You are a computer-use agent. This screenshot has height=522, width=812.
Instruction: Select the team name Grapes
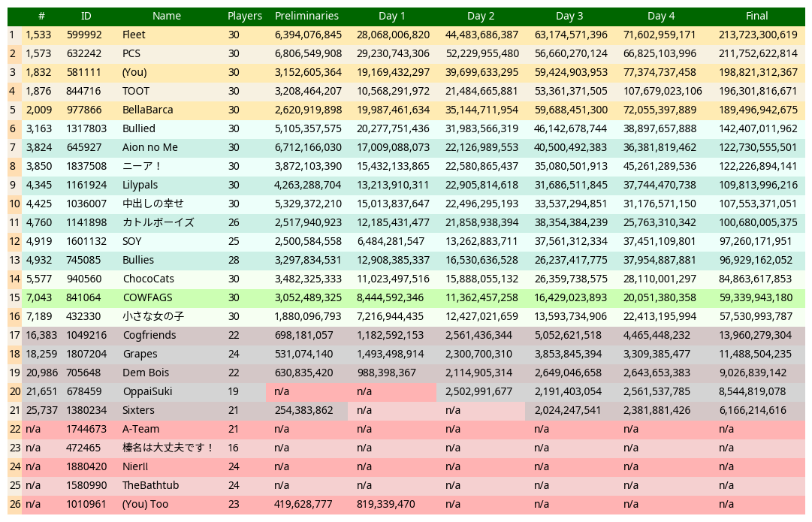(x=140, y=354)
